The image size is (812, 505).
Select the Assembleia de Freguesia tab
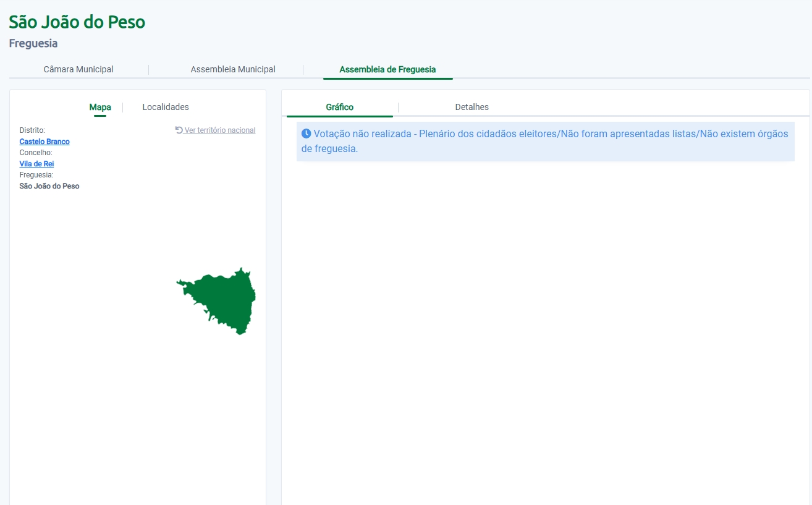(x=387, y=70)
